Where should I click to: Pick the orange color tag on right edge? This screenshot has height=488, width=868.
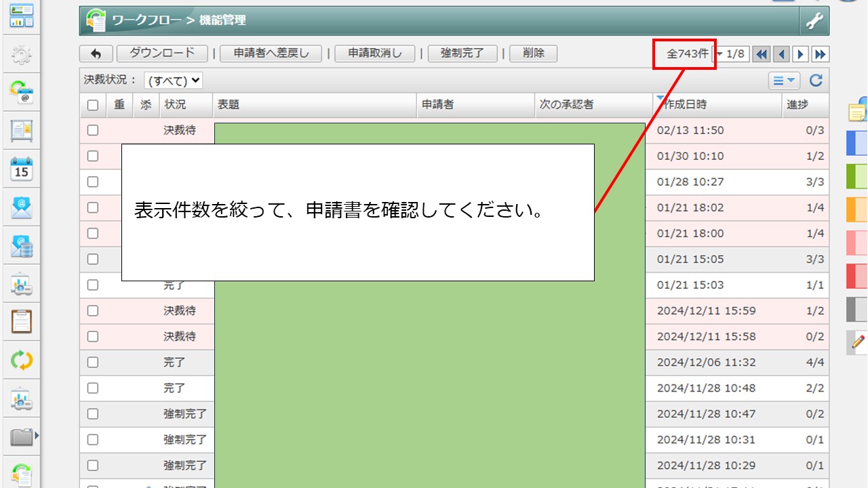tap(858, 209)
